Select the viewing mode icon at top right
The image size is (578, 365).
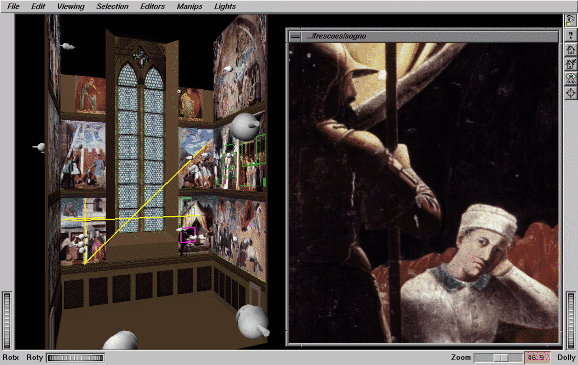[x=570, y=21]
